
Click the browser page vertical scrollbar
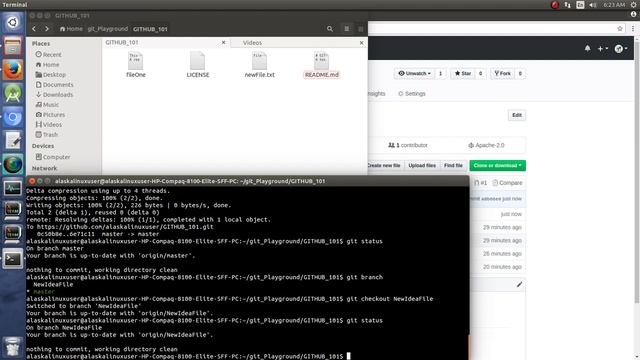coord(637,171)
